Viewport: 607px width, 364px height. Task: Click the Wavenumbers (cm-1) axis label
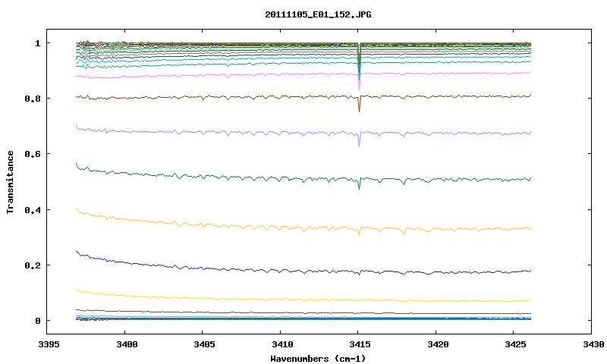pyautogui.click(x=318, y=359)
